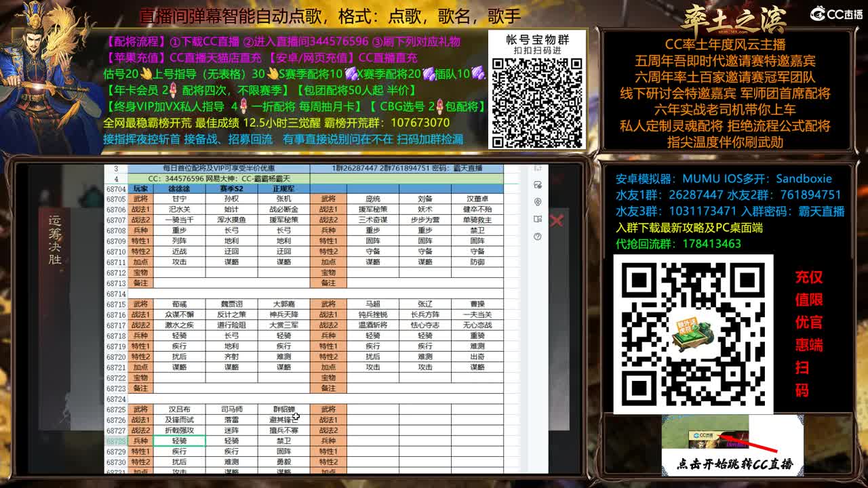Select the cell 大赏三军
This screenshot has width=868, height=488.
(283, 325)
